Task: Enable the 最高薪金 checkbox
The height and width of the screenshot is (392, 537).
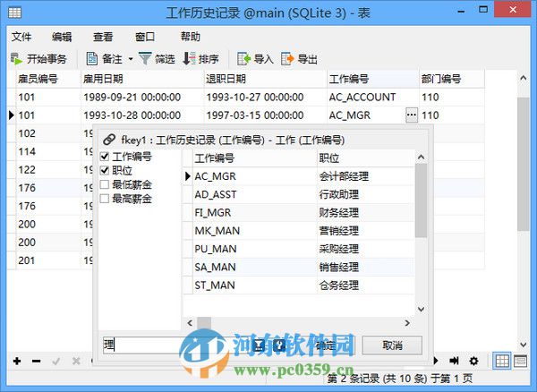Action: 105,199
